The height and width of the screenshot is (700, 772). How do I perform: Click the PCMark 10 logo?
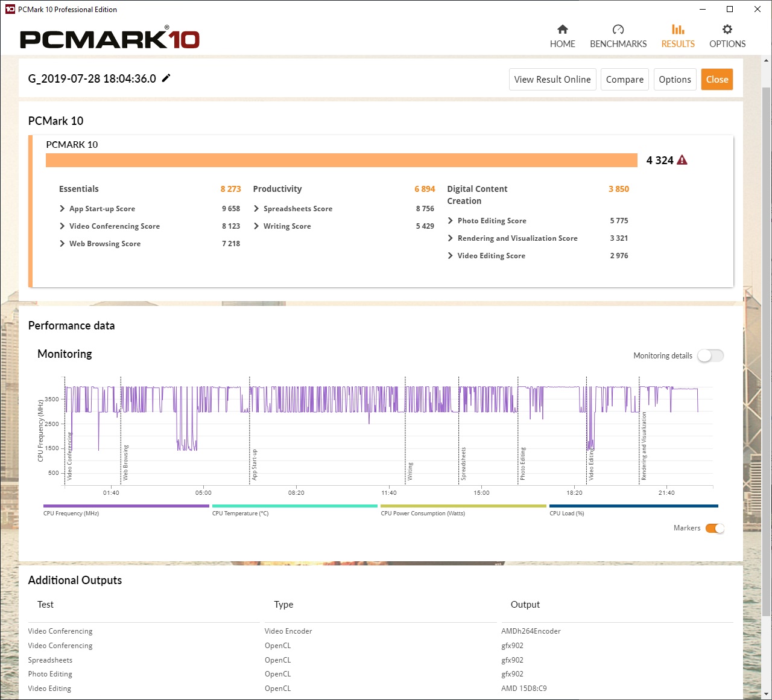click(110, 39)
